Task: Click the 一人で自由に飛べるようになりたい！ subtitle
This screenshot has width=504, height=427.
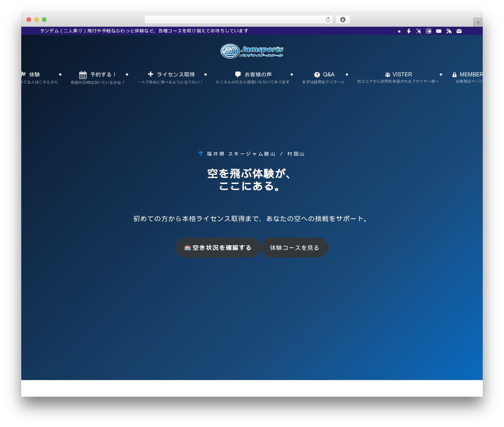Action: (x=170, y=82)
